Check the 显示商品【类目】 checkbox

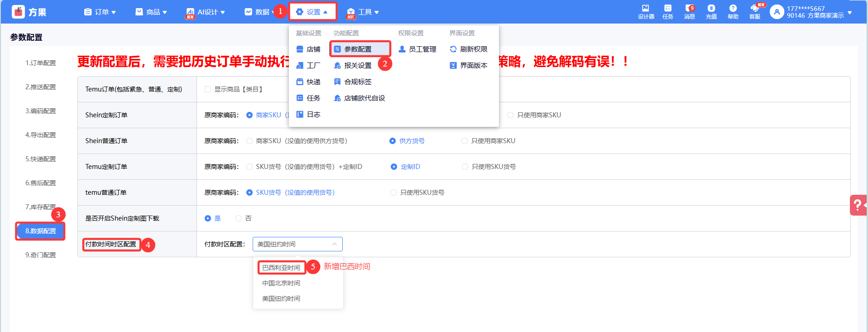pos(208,89)
